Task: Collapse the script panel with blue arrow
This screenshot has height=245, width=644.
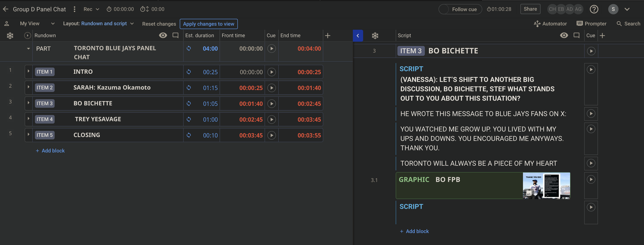Action: coord(358,35)
